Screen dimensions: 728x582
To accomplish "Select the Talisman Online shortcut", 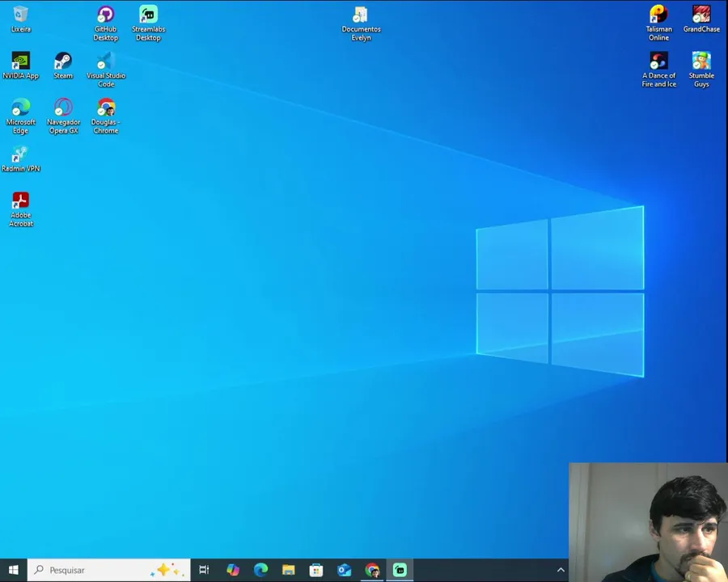I will tap(658, 23).
